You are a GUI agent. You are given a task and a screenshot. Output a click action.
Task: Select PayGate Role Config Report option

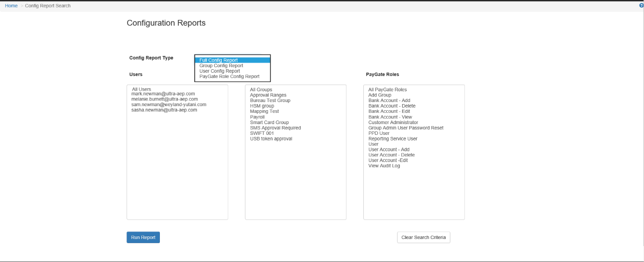[x=229, y=76]
